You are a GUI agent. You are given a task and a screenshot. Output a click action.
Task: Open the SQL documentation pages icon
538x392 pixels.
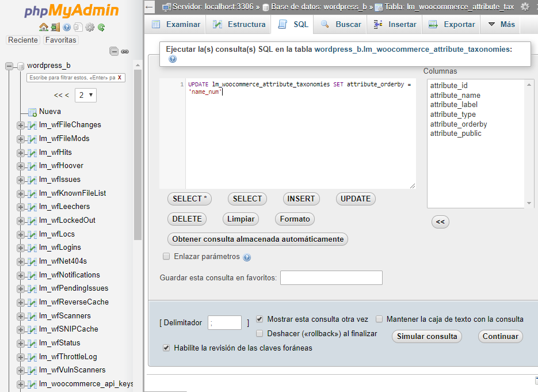[x=78, y=27]
